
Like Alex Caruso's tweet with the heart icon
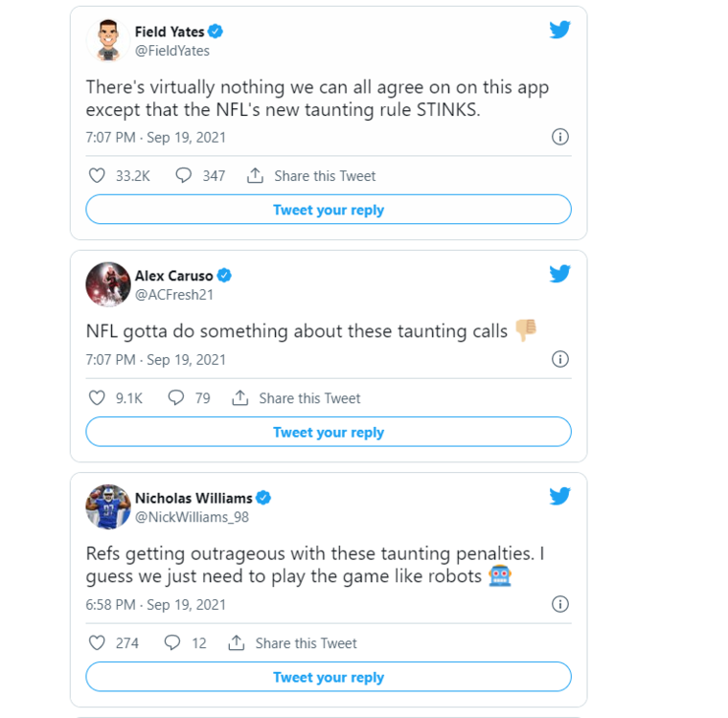[97, 398]
